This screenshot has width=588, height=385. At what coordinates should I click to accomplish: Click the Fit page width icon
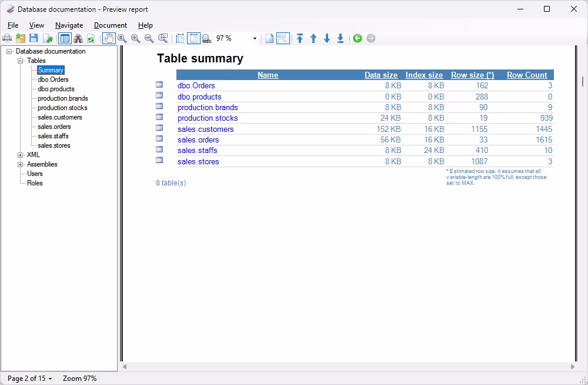point(193,38)
